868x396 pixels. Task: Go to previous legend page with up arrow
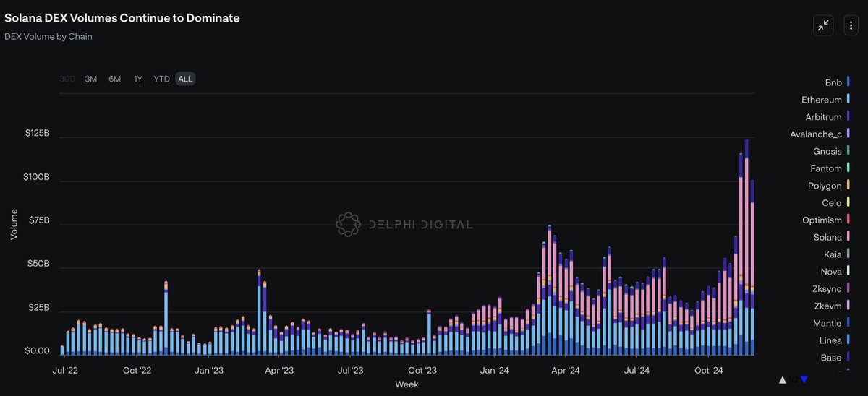783,379
